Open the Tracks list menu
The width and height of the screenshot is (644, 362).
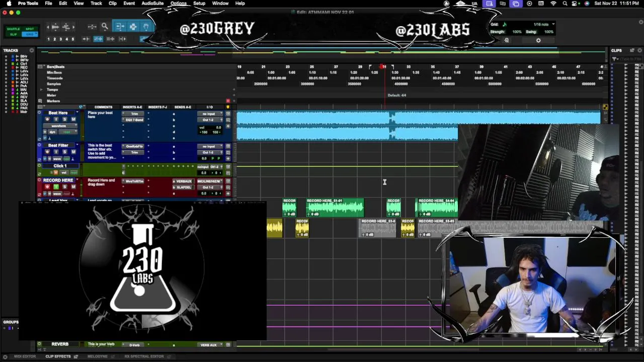click(32, 50)
